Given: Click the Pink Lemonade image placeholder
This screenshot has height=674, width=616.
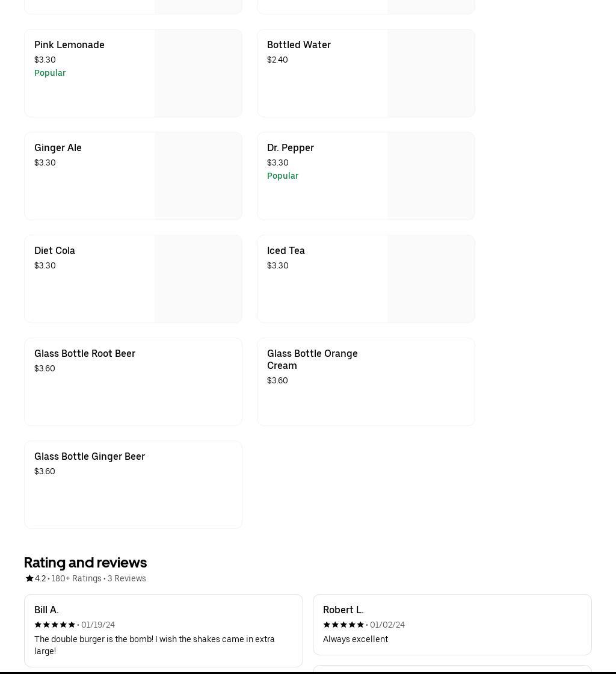Looking at the screenshot, I should tap(198, 73).
